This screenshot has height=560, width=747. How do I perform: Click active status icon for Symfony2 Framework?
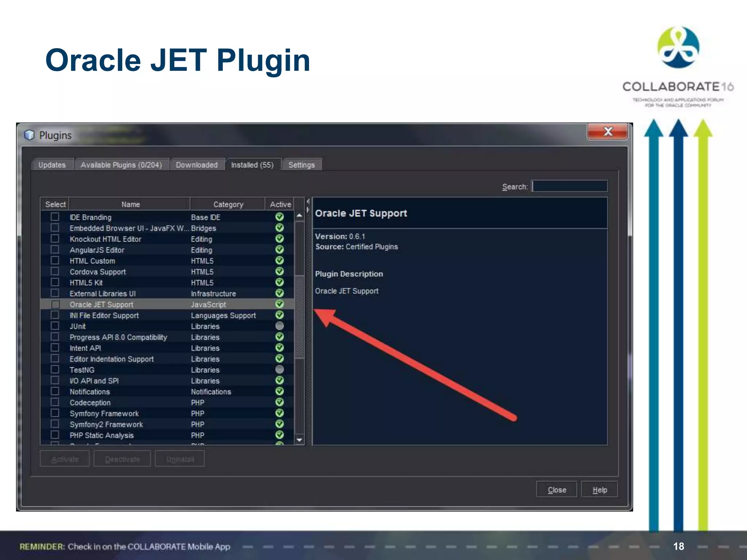[x=279, y=424]
